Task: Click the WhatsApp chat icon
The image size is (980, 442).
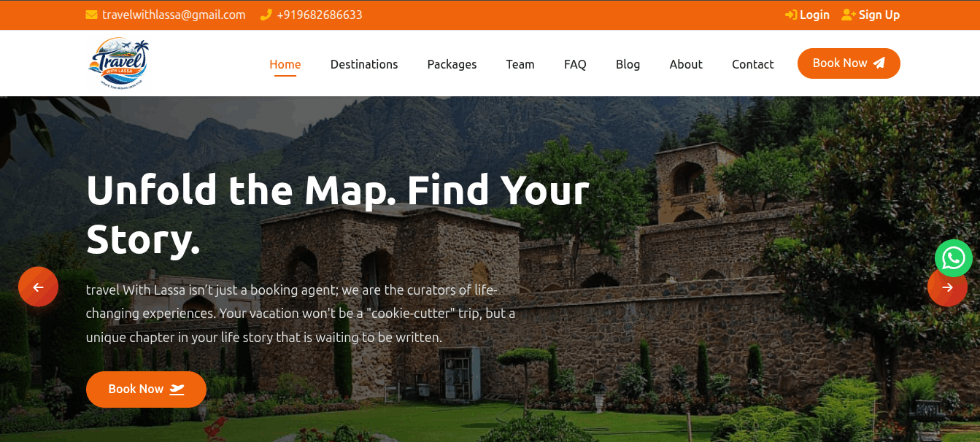Action: click(953, 258)
